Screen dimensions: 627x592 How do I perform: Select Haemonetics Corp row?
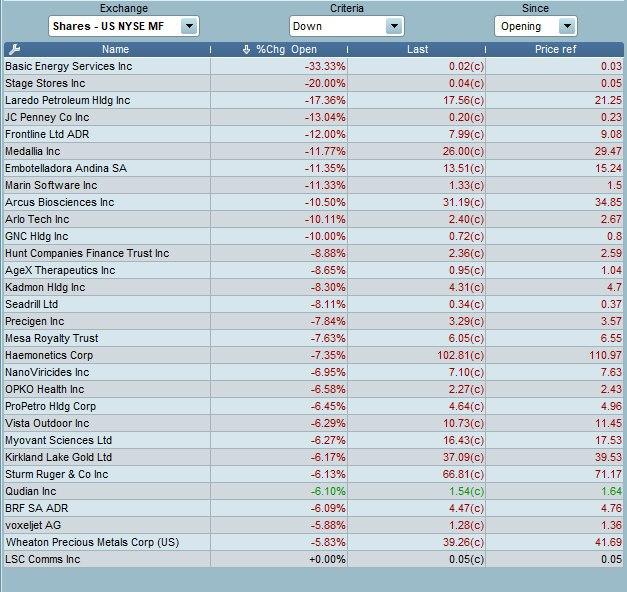click(x=314, y=355)
